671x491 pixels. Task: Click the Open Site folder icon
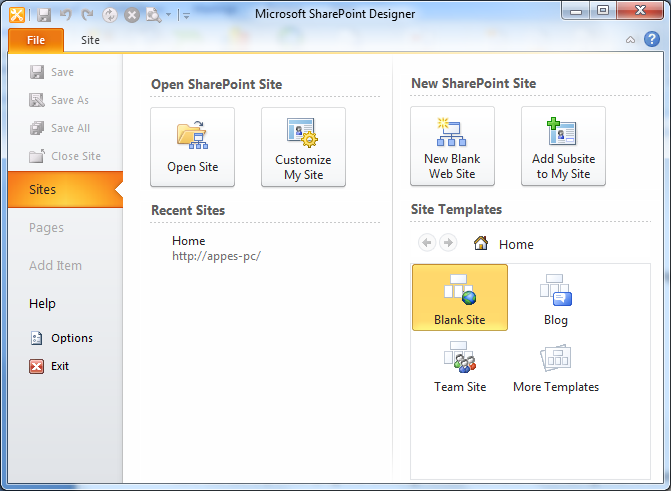click(192, 135)
